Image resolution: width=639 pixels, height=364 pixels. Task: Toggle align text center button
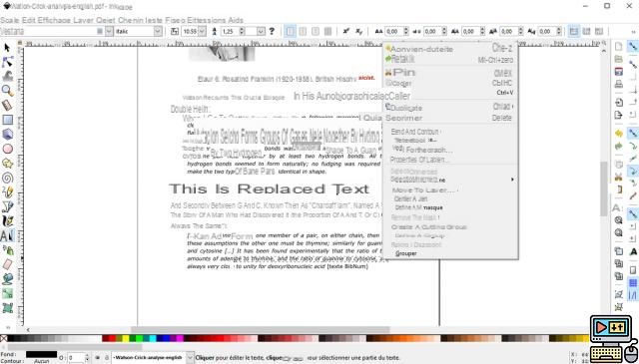(303, 31)
